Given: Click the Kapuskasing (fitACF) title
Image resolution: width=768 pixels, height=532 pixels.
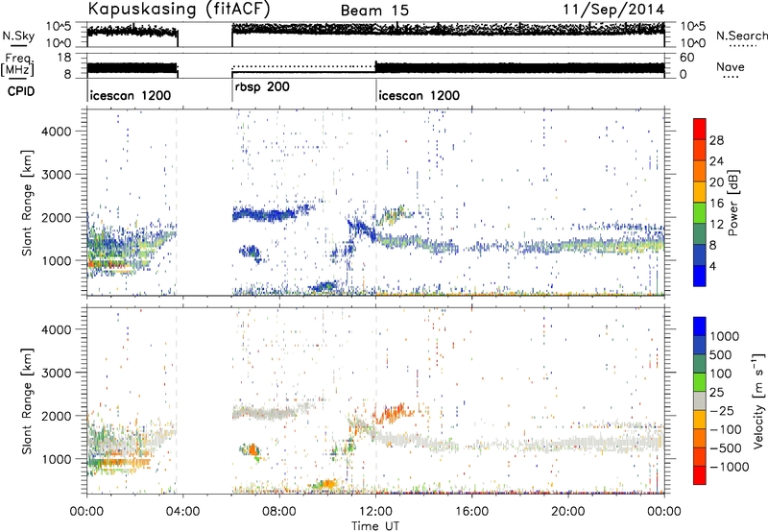Looking at the screenshot, I should coord(179,9).
